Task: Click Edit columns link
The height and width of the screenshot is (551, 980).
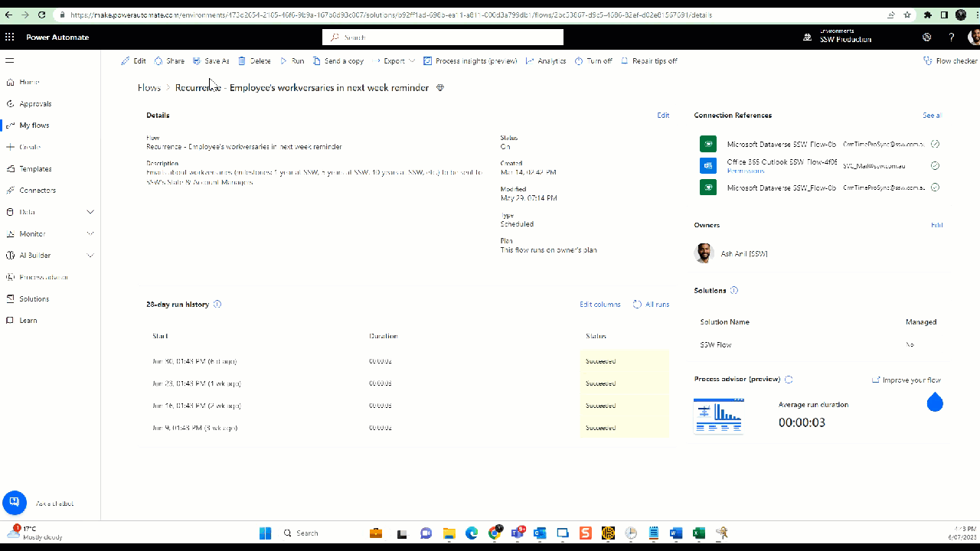Action: 599,305
